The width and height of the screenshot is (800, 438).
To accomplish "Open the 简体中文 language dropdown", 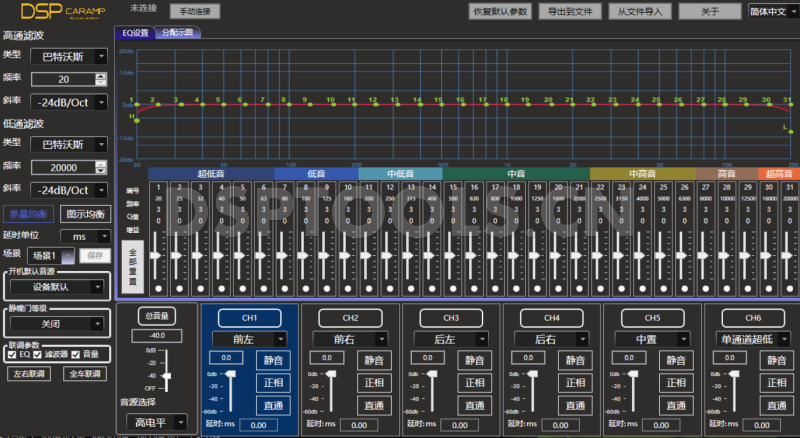I will click(x=772, y=12).
